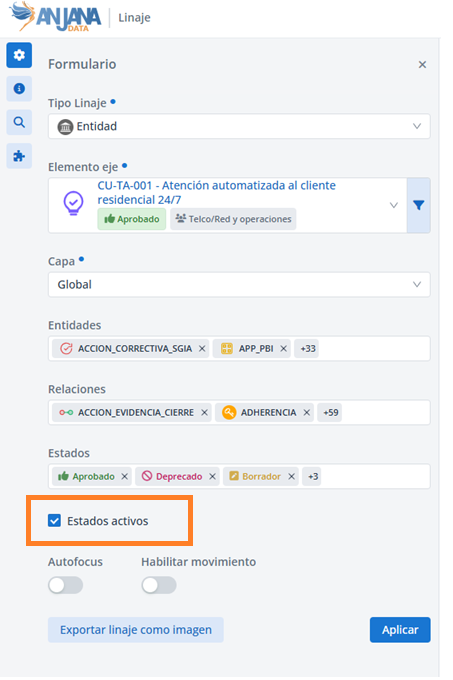This screenshot has width=453, height=680.
Task: Remove the ACCION_CORRECTIVA_SGIA entity tag
Action: pyautogui.click(x=202, y=349)
